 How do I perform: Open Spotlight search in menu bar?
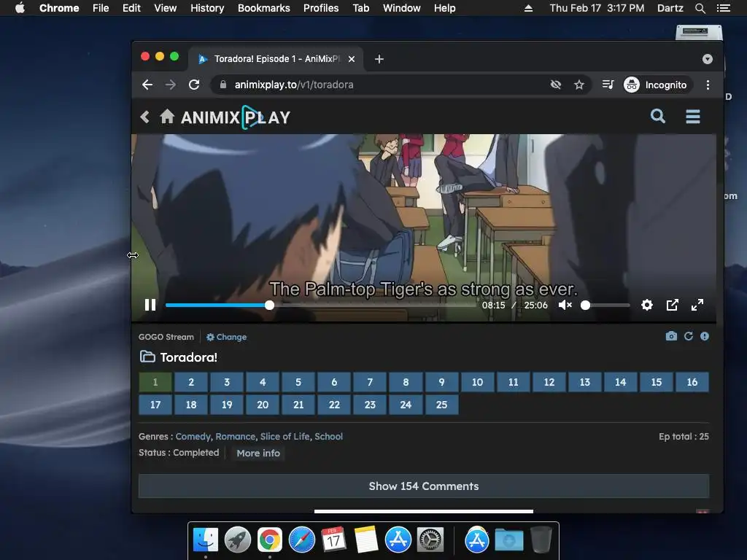pos(700,8)
